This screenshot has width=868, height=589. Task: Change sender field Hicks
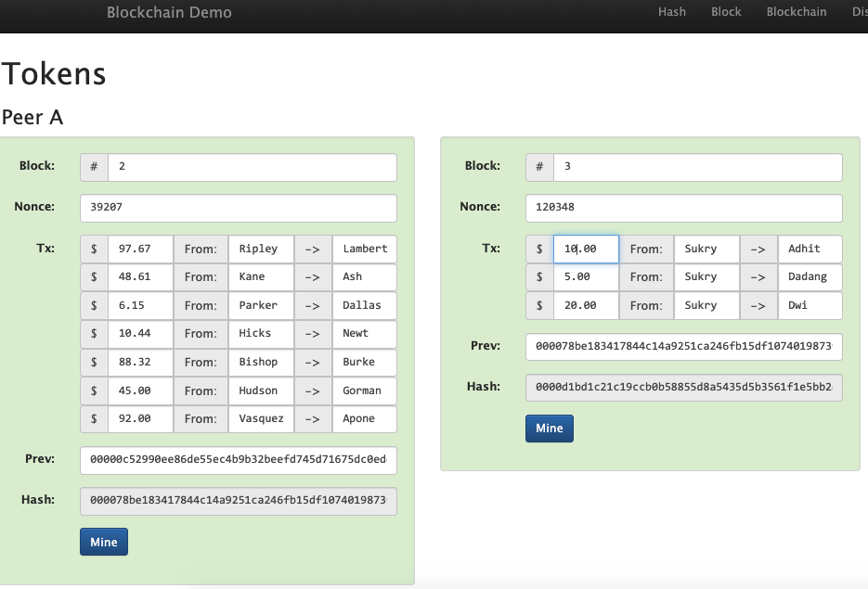[x=261, y=334]
